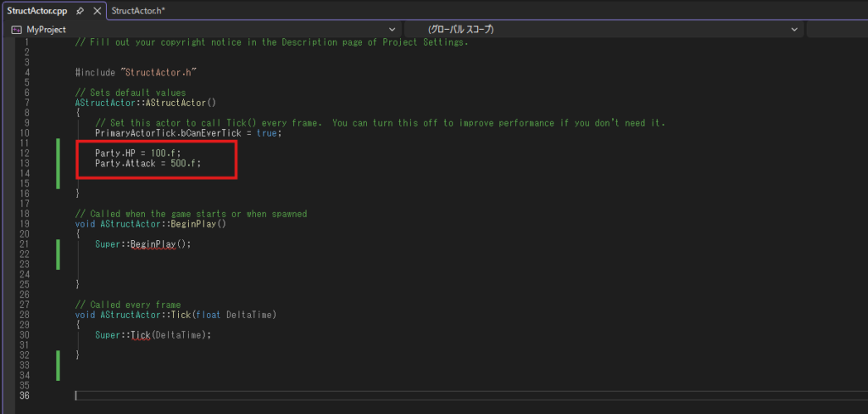Place cursor on empty line 36
This screenshot has width=868, height=414.
click(254, 395)
